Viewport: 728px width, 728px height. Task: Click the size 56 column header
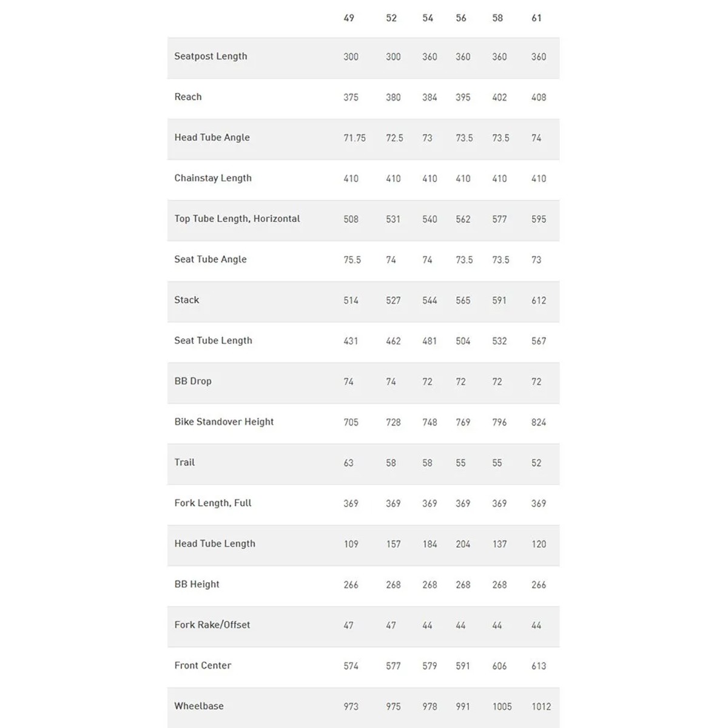coord(461,18)
